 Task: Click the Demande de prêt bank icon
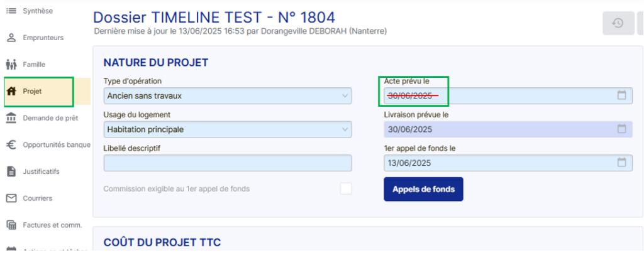click(x=11, y=117)
